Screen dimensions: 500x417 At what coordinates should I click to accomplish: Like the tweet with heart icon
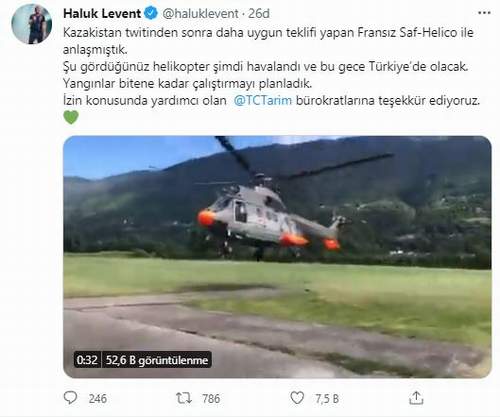297,398
